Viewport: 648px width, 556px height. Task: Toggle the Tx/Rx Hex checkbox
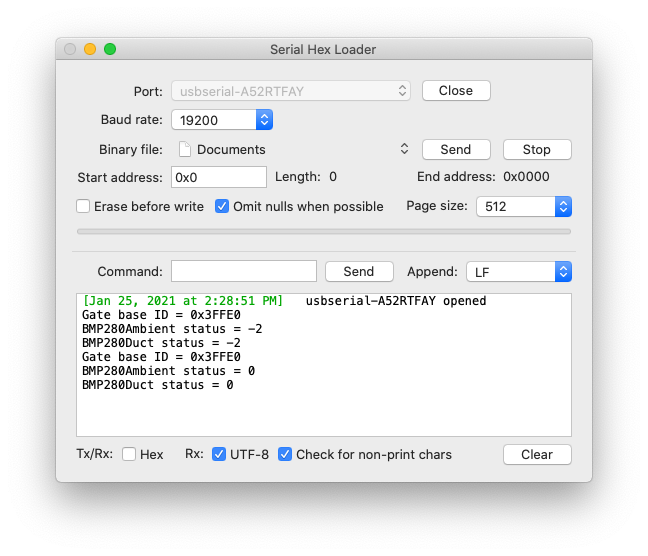coord(129,454)
